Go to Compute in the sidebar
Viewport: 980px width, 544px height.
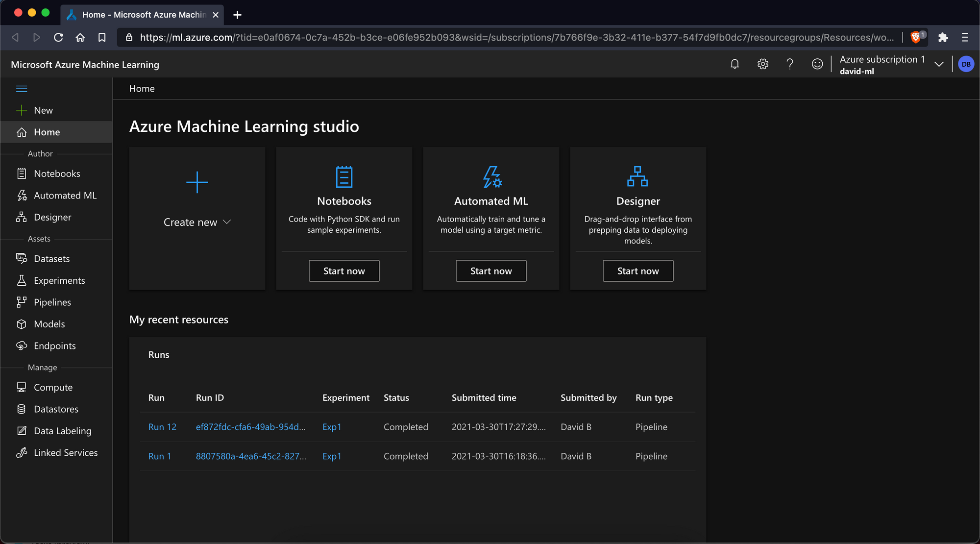(53, 387)
